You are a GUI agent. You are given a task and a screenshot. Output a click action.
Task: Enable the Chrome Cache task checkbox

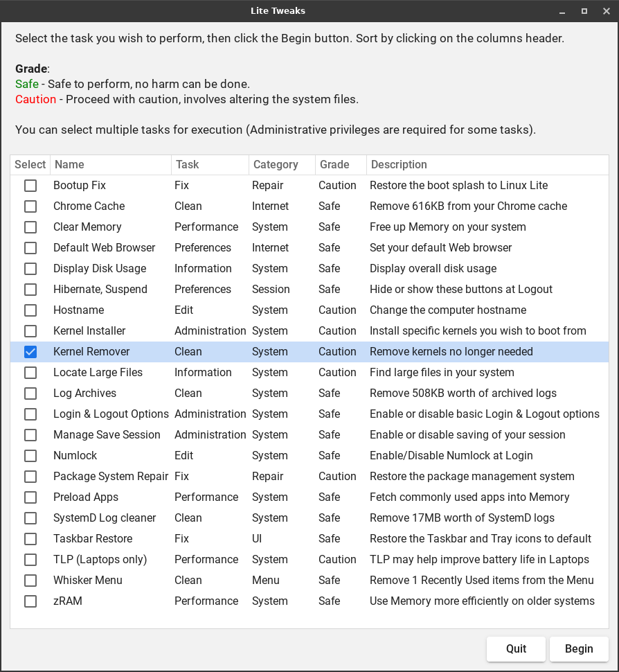[30, 206]
